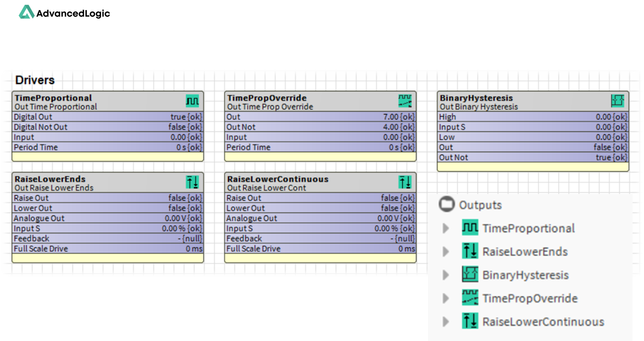The width and height of the screenshot is (644, 341).
Task: Select Out Not row in TimePropOverride block
Action: pyautogui.click(x=320, y=127)
